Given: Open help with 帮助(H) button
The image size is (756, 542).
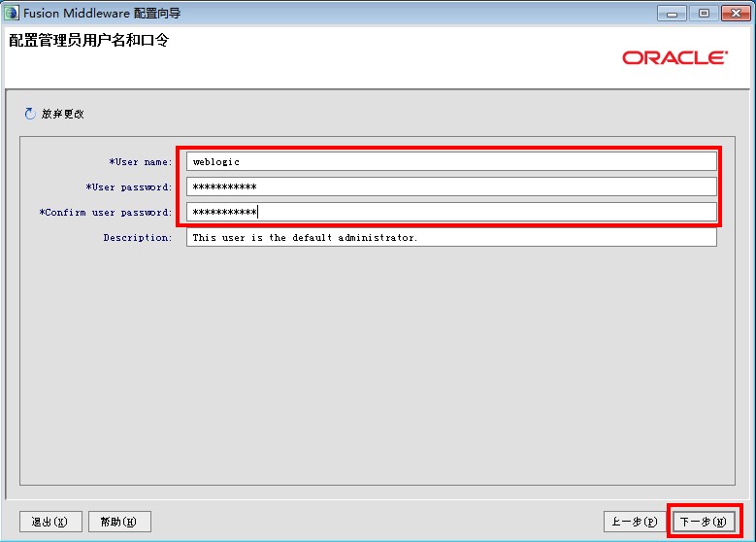Looking at the screenshot, I should tap(119, 522).
